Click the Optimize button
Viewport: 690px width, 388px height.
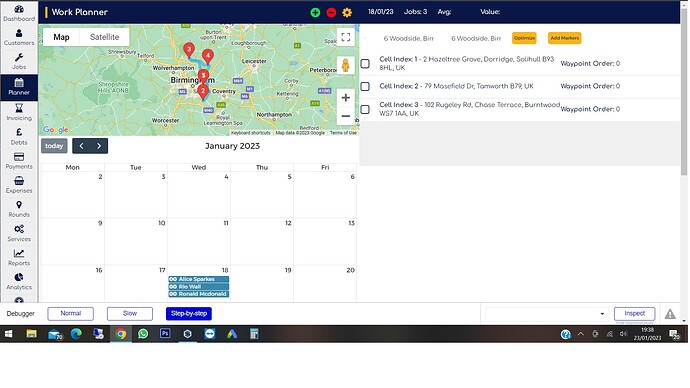pyautogui.click(x=524, y=38)
